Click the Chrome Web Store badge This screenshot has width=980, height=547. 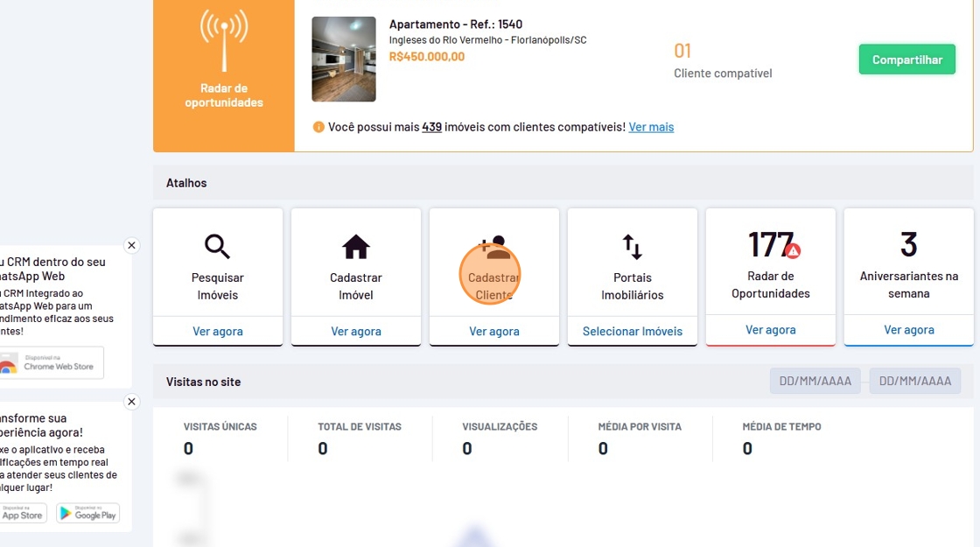51,362
